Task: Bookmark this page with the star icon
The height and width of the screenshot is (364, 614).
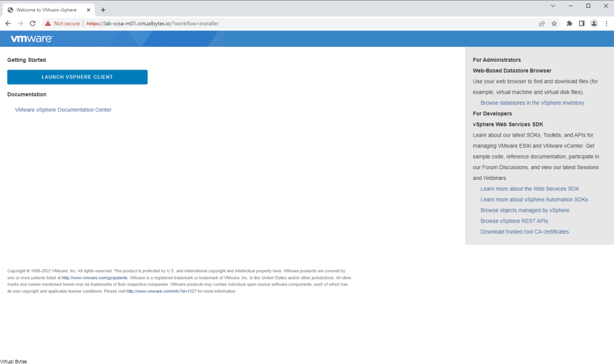Action: click(x=554, y=23)
